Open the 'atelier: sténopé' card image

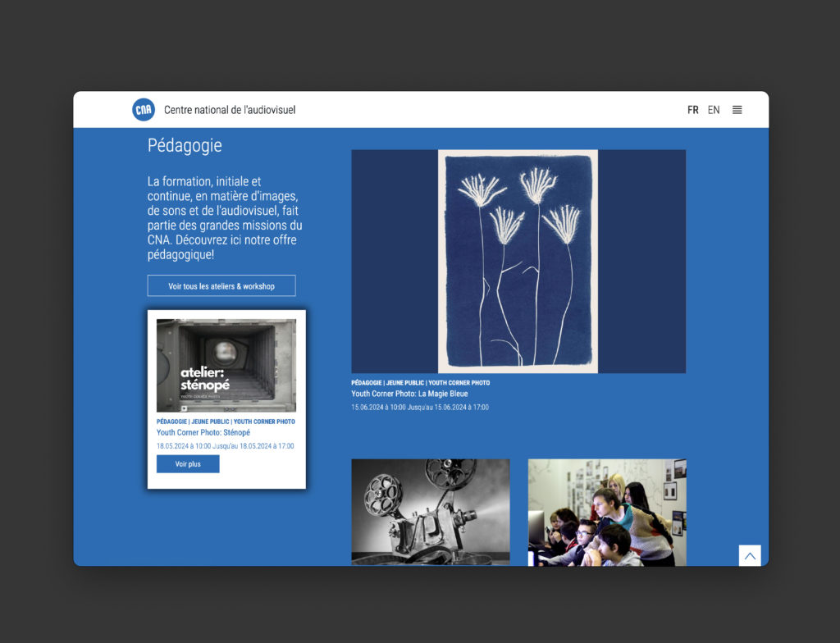pyautogui.click(x=226, y=365)
